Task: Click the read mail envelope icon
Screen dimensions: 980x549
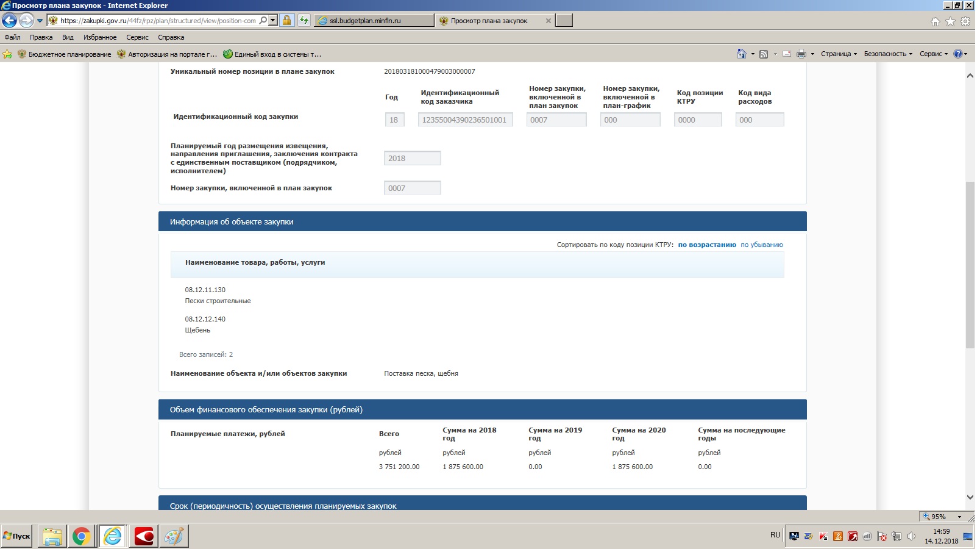Action: [x=787, y=54]
